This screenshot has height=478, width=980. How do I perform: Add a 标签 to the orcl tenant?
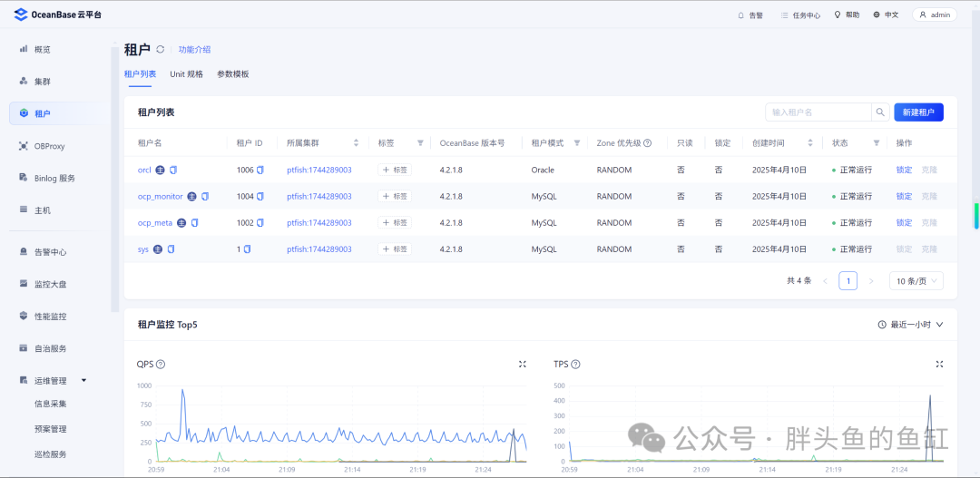tap(395, 170)
